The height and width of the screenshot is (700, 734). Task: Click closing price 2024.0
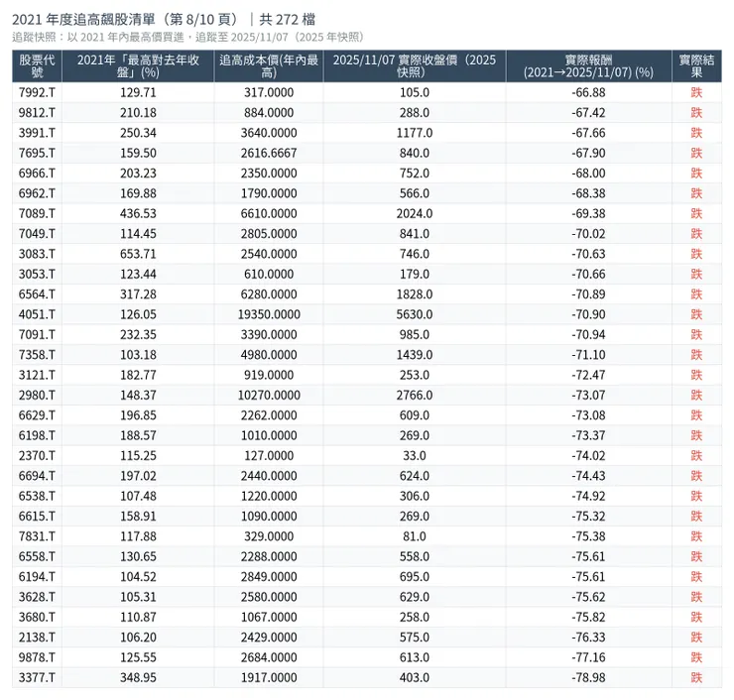(x=415, y=213)
